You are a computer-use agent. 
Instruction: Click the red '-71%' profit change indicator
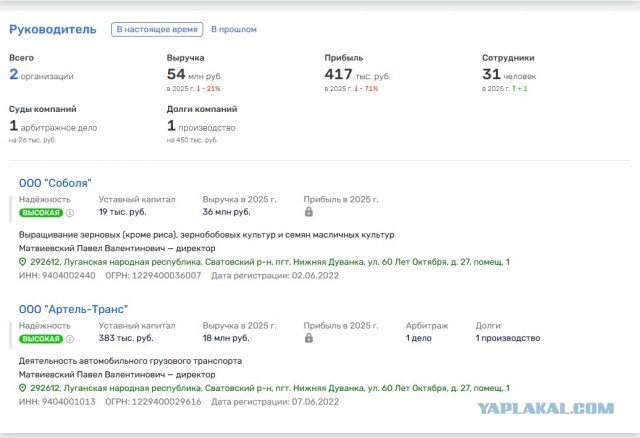pyautogui.click(x=366, y=88)
